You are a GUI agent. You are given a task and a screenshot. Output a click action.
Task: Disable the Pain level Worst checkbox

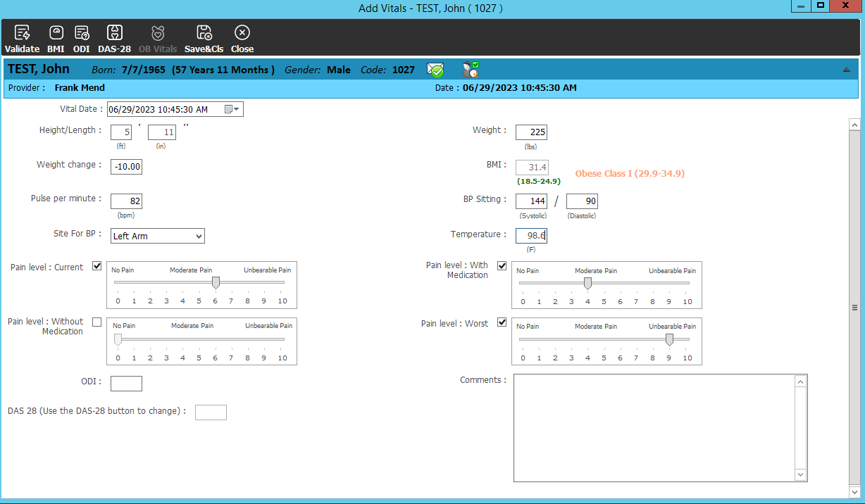(502, 322)
